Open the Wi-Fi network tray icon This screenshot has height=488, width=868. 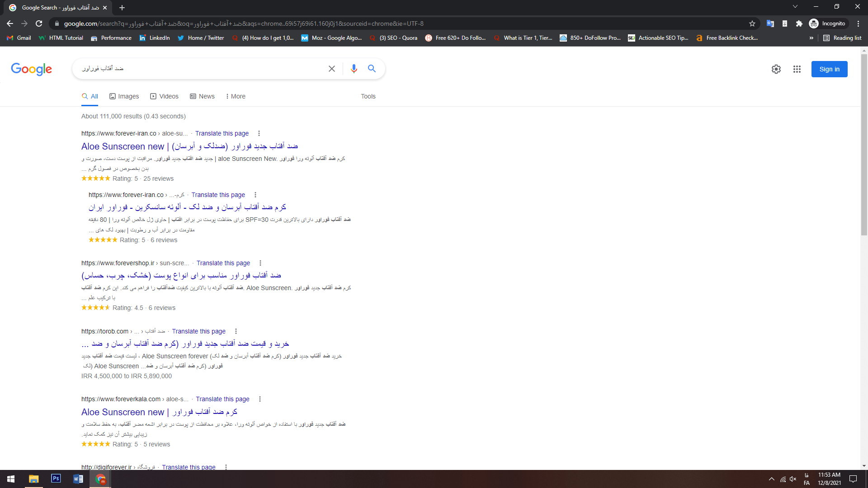(x=783, y=479)
